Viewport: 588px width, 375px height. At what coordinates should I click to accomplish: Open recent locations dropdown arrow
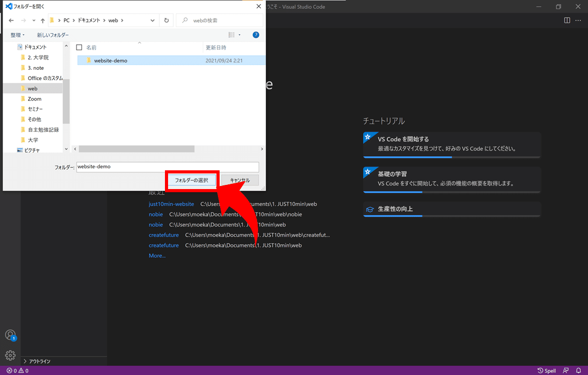point(34,20)
